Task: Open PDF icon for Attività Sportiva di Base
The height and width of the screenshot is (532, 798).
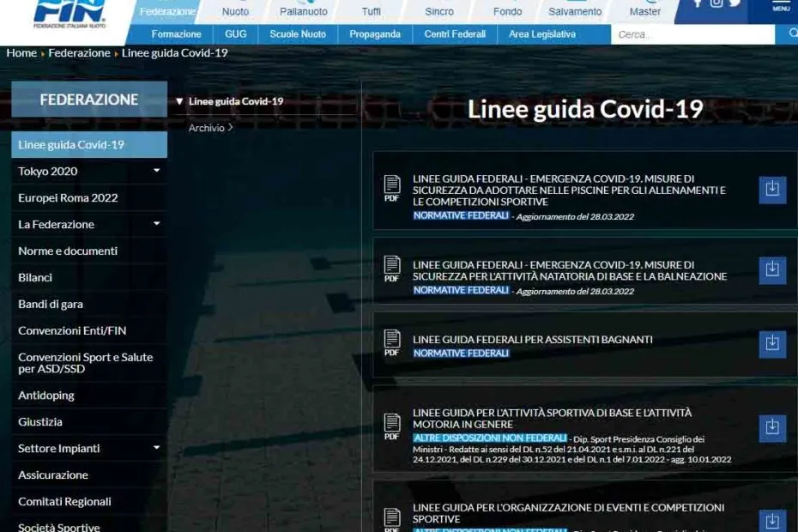Action: point(392,425)
